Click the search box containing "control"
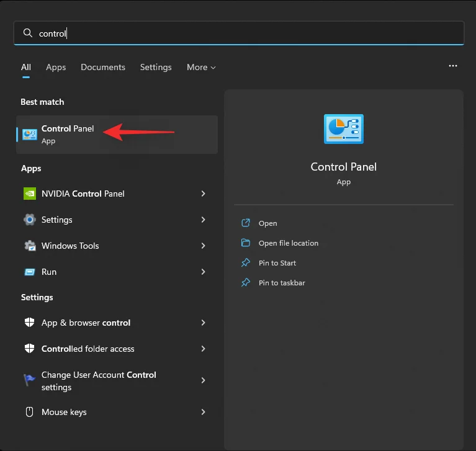This screenshot has width=476, height=451. [x=239, y=33]
